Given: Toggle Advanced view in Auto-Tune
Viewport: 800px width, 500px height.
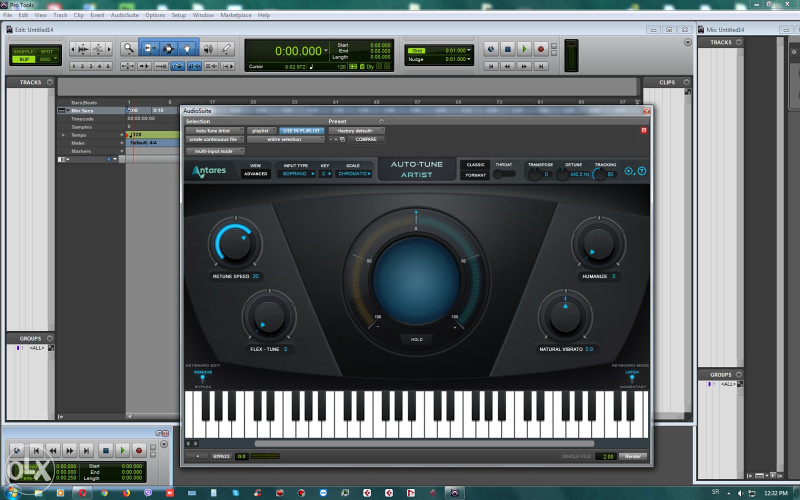Looking at the screenshot, I should [255, 173].
